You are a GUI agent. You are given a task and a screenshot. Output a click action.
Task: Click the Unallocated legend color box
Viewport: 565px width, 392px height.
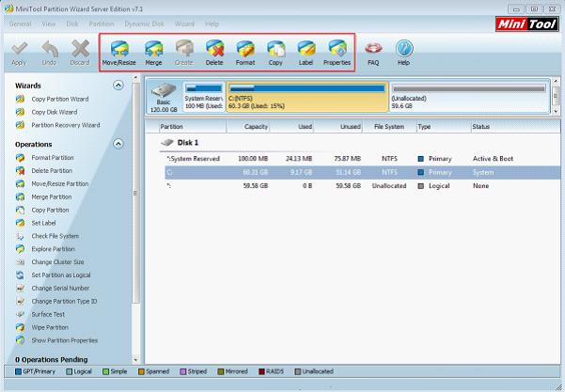click(x=298, y=371)
